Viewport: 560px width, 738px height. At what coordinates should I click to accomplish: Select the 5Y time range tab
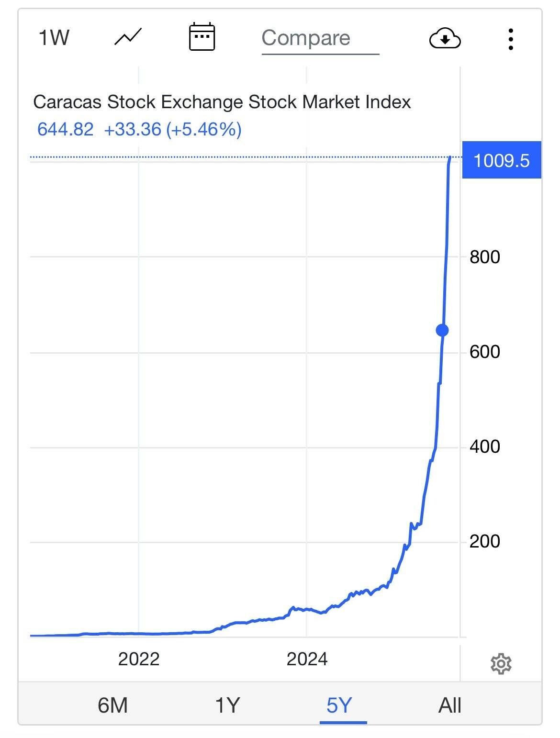(339, 705)
